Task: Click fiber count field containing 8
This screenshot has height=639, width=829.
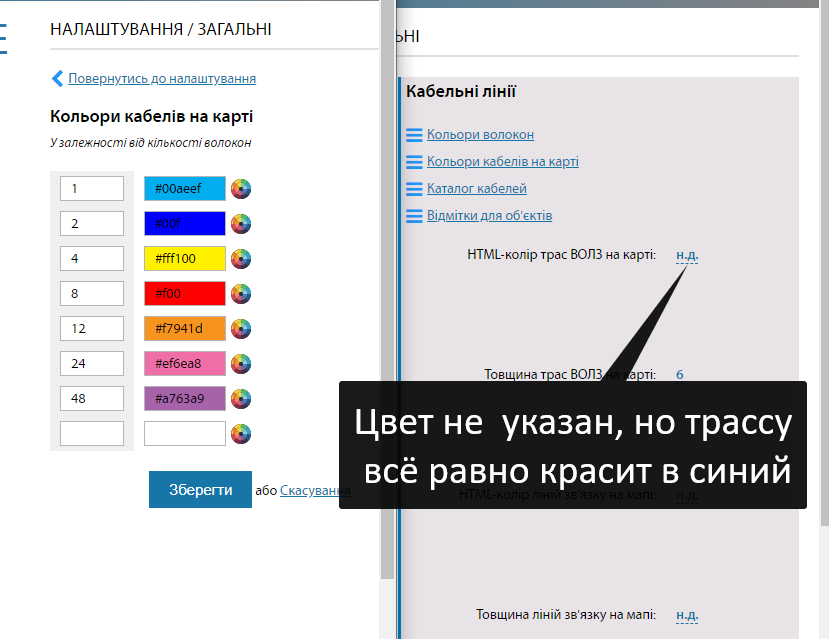Action: (92, 293)
